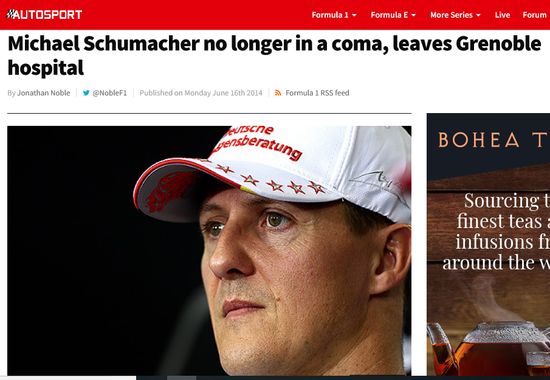The height and width of the screenshot is (380, 550).
Task: Go to the Live section
Action: (502, 15)
